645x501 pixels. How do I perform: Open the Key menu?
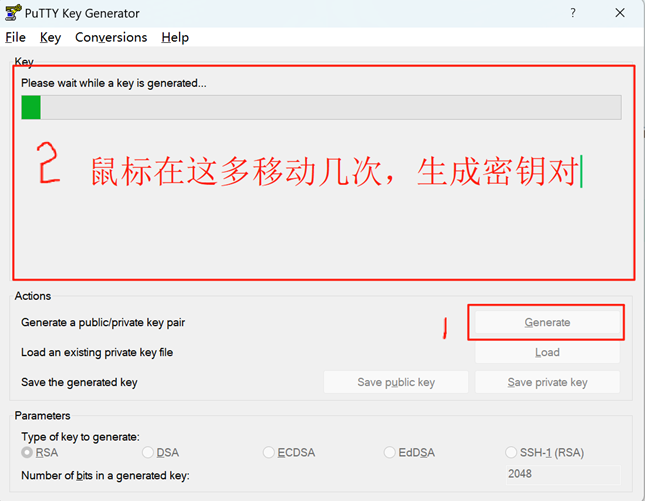(x=50, y=37)
